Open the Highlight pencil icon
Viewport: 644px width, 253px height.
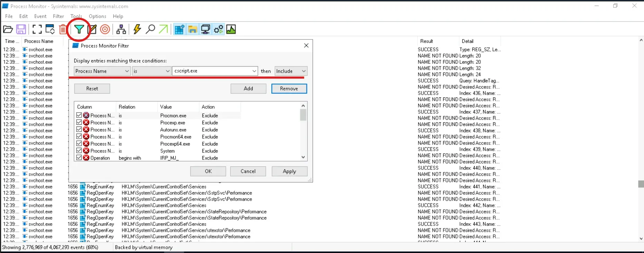(92, 29)
